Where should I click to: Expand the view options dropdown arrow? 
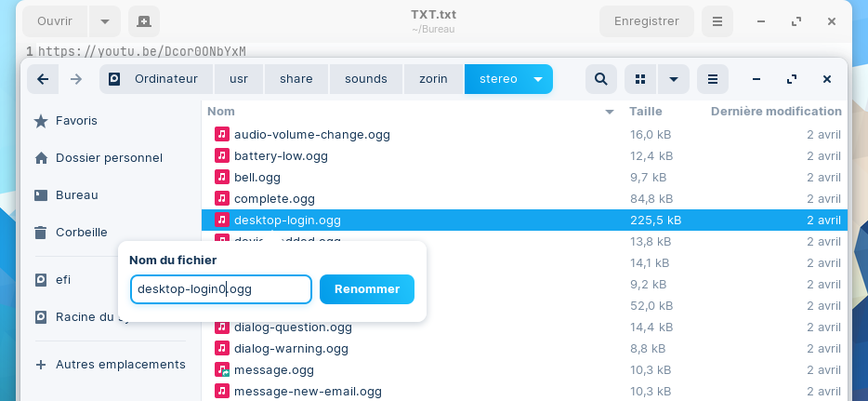tap(674, 79)
